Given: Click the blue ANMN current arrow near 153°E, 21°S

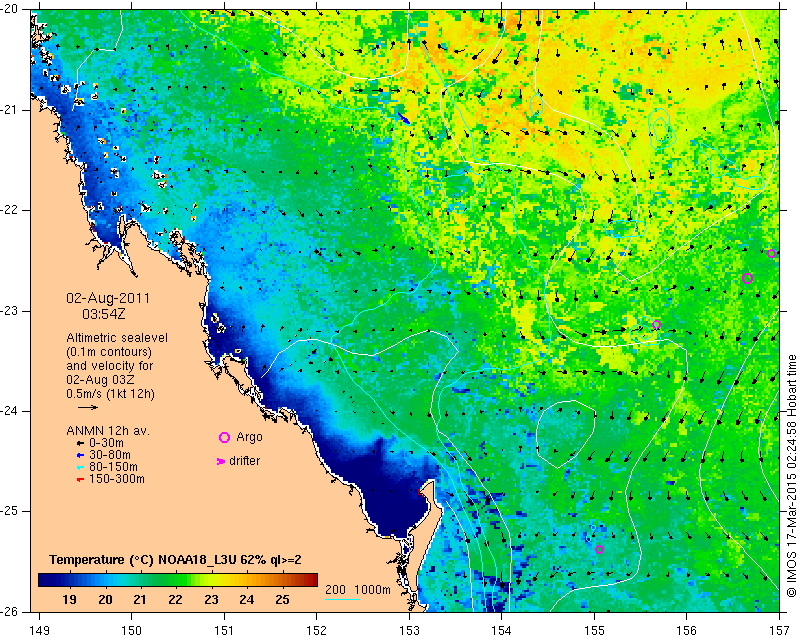Looking at the screenshot, I should click(404, 118).
